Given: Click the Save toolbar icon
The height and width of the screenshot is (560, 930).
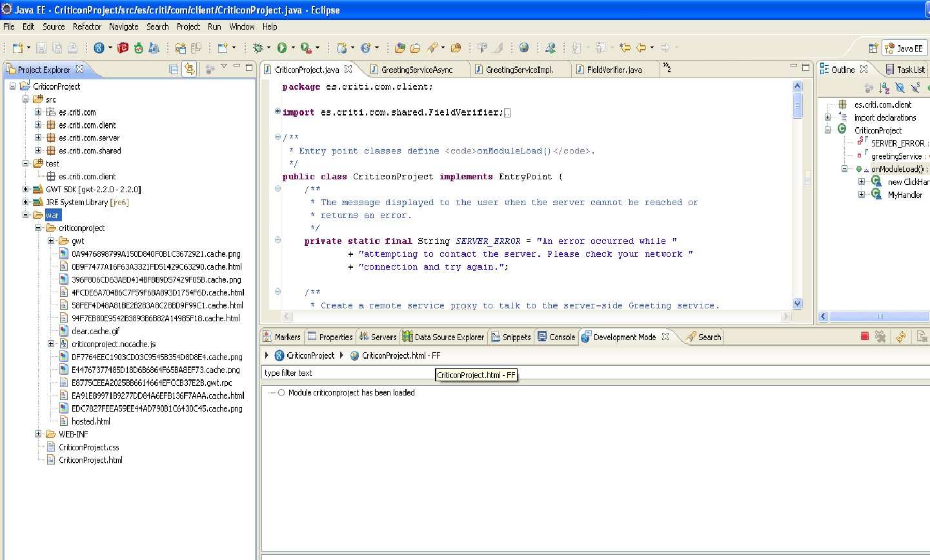Looking at the screenshot, I should pyautogui.click(x=41, y=48).
